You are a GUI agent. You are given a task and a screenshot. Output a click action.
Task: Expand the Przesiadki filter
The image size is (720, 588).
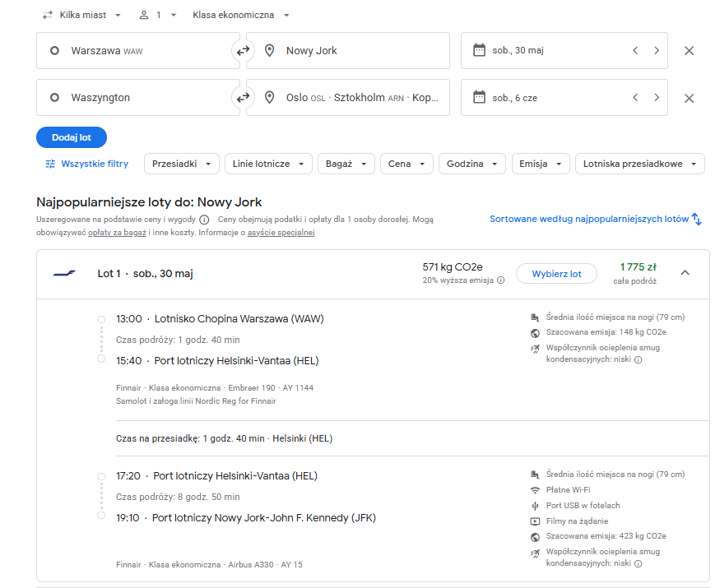tap(181, 164)
